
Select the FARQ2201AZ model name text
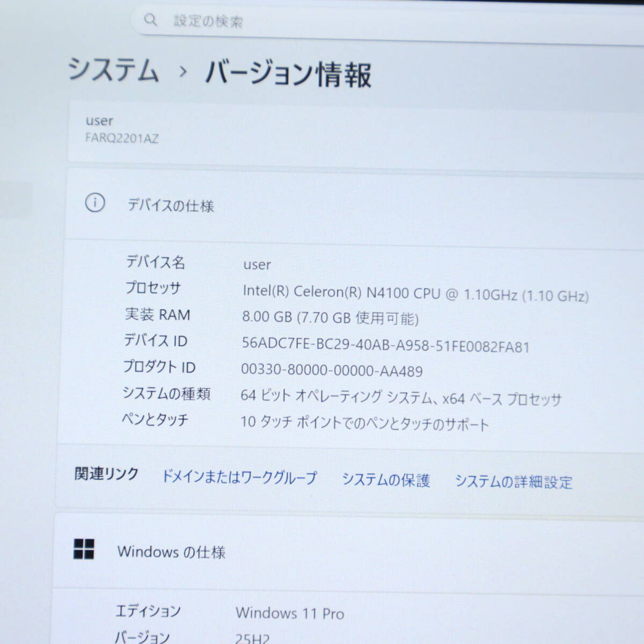122,138
